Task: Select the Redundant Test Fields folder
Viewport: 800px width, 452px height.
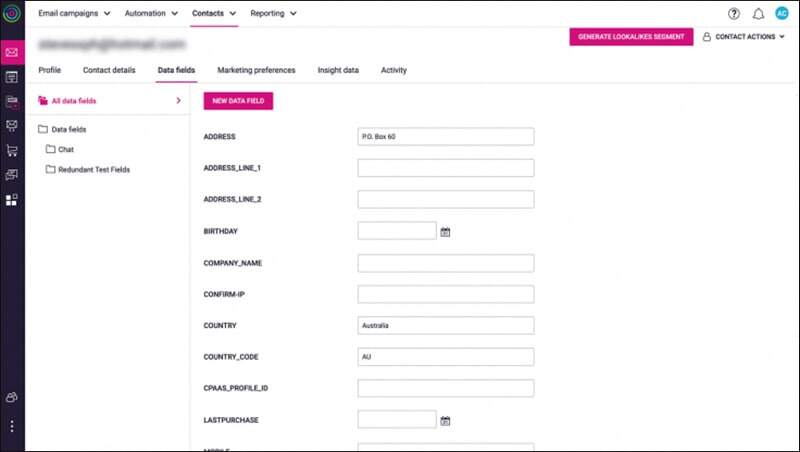Action: (x=93, y=169)
